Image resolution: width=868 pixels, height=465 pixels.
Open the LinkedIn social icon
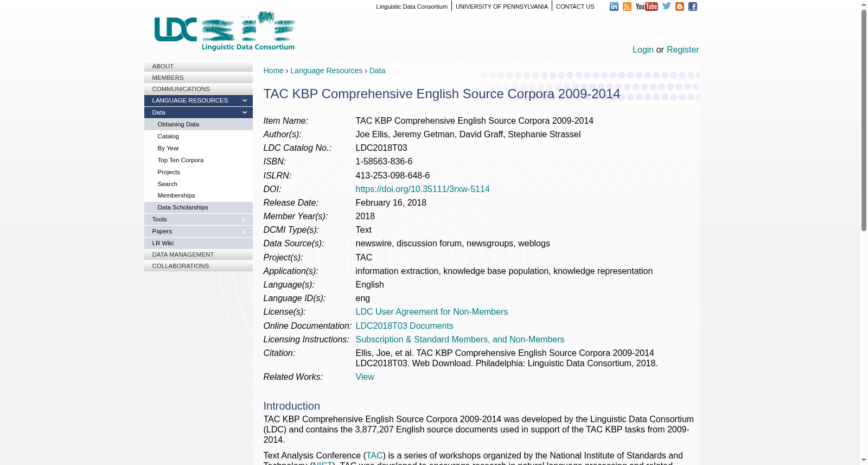point(614,7)
